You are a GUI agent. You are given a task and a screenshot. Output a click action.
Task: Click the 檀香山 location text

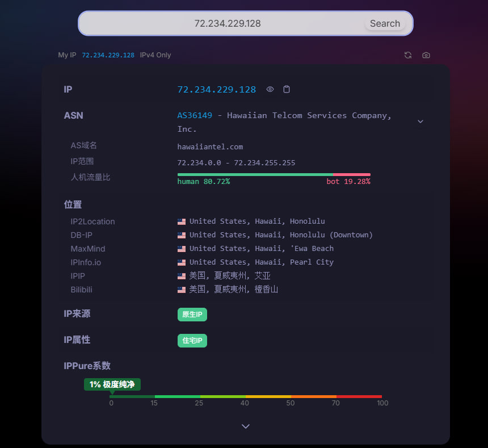click(266, 290)
